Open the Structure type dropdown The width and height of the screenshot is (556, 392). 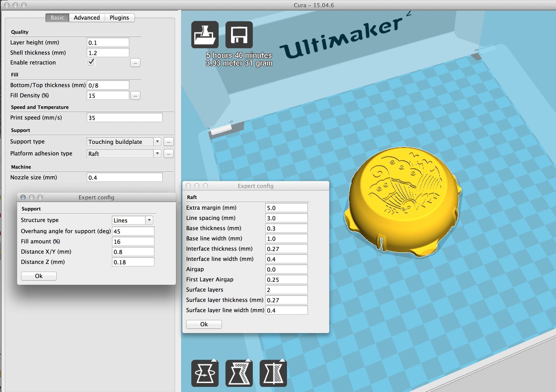pos(149,220)
